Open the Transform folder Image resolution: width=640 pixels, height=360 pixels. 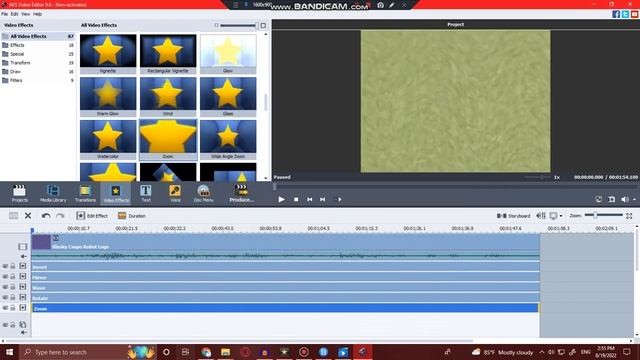38,63
